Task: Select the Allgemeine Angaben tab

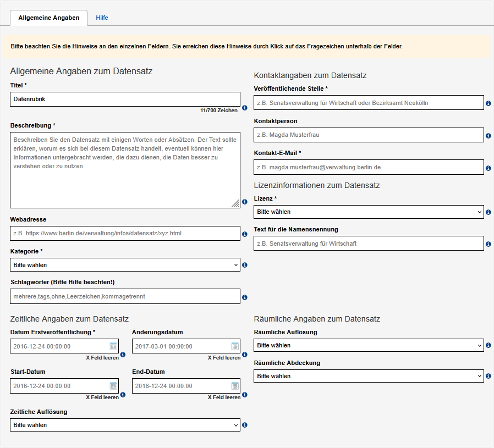Action: click(x=48, y=18)
